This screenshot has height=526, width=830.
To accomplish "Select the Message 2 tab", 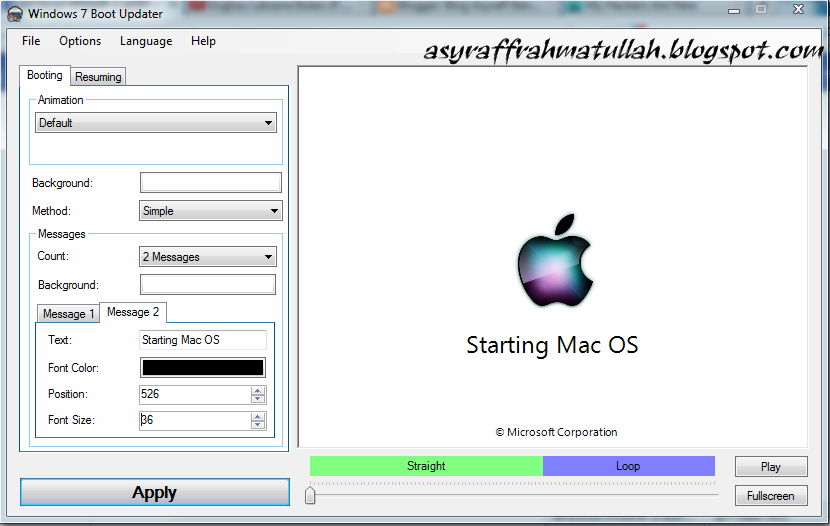I will pos(133,312).
